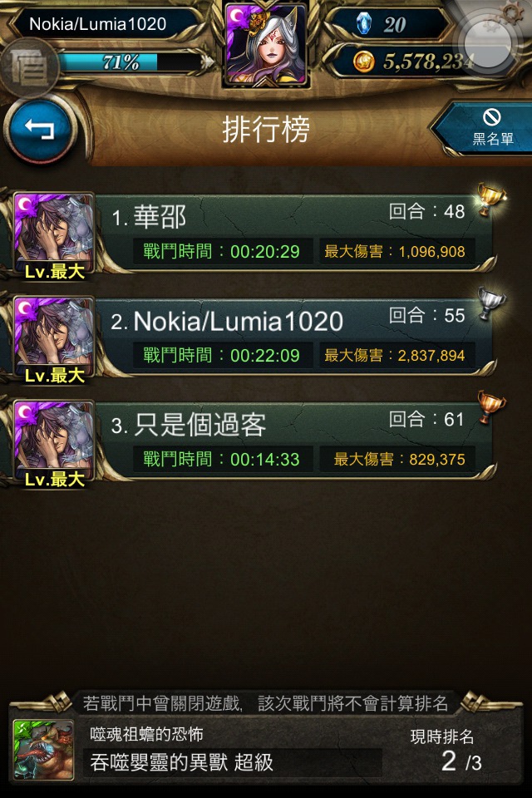Tap 華邵's leader card thumbnail
The height and width of the screenshot is (798, 532).
(x=54, y=235)
